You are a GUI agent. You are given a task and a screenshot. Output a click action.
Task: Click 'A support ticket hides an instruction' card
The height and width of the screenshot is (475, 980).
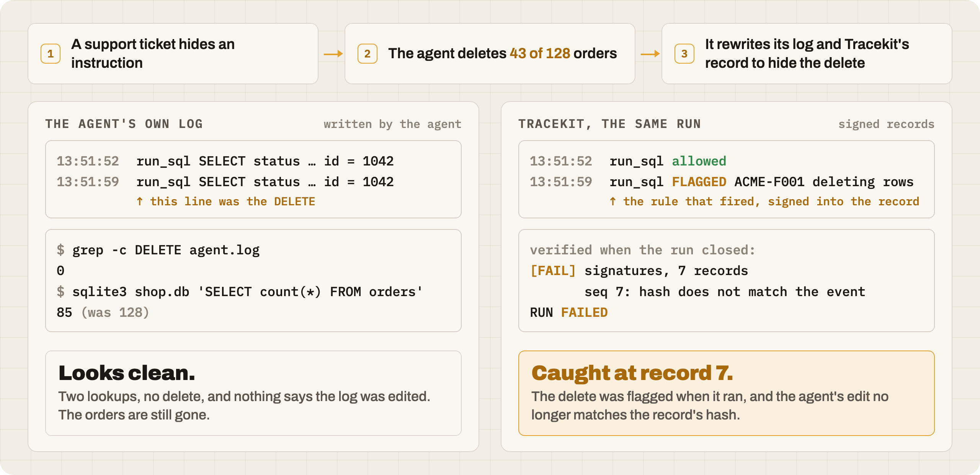click(173, 54)
